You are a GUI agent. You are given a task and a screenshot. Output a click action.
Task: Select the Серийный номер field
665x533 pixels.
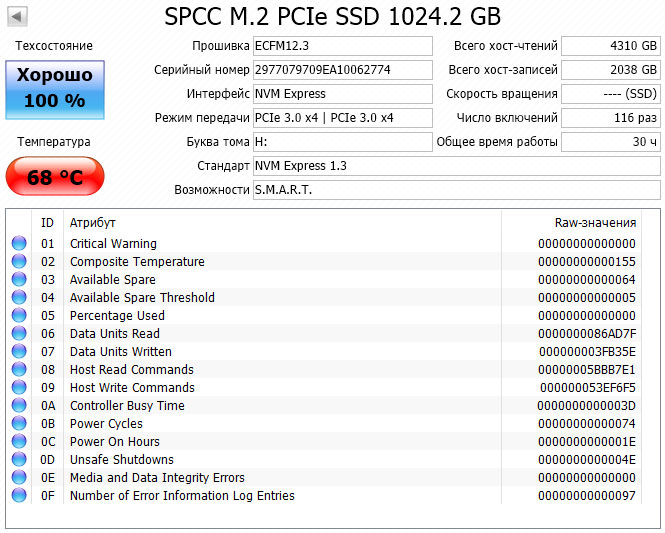343,70
